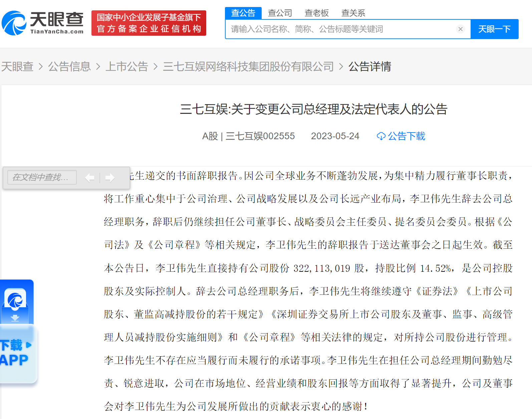Screen dimensions: 532x419
Task: Select the 查公告 tab
Action: tap(243, 13)
